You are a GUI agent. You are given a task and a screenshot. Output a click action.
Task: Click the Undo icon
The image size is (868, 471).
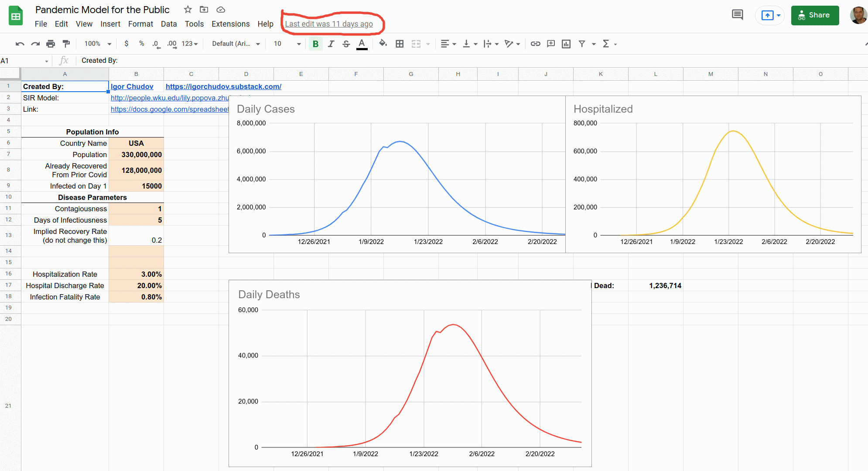[x=20, y=44]
